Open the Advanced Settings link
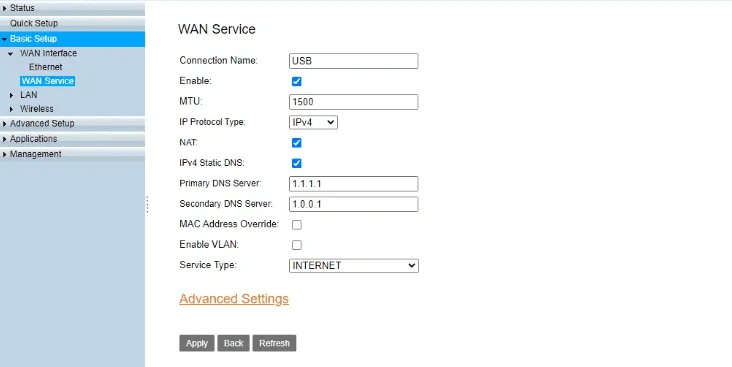The image size is (732, 367). point(234,299)
